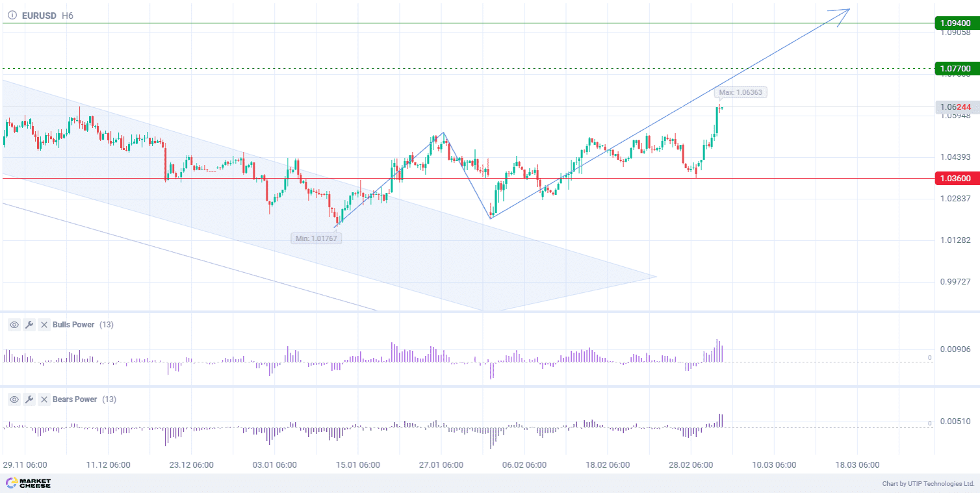Click the Bears Power indicator name
The image size is (980, 493).
point(75,399)
